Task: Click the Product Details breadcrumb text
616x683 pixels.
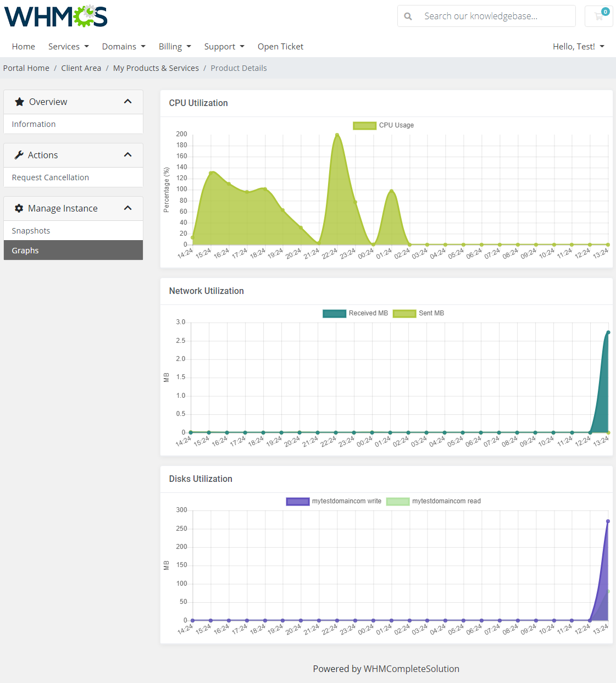Action: tap(238, 68)
